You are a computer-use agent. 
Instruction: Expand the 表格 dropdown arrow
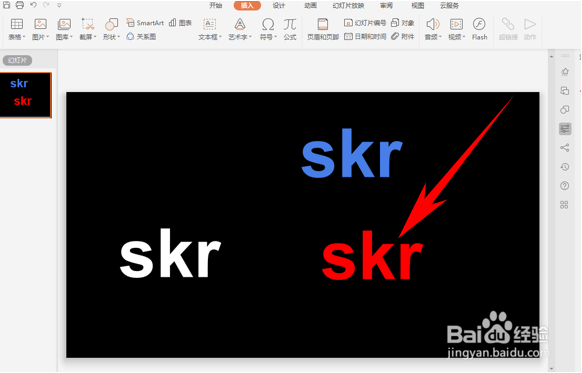tap(24, 37)
